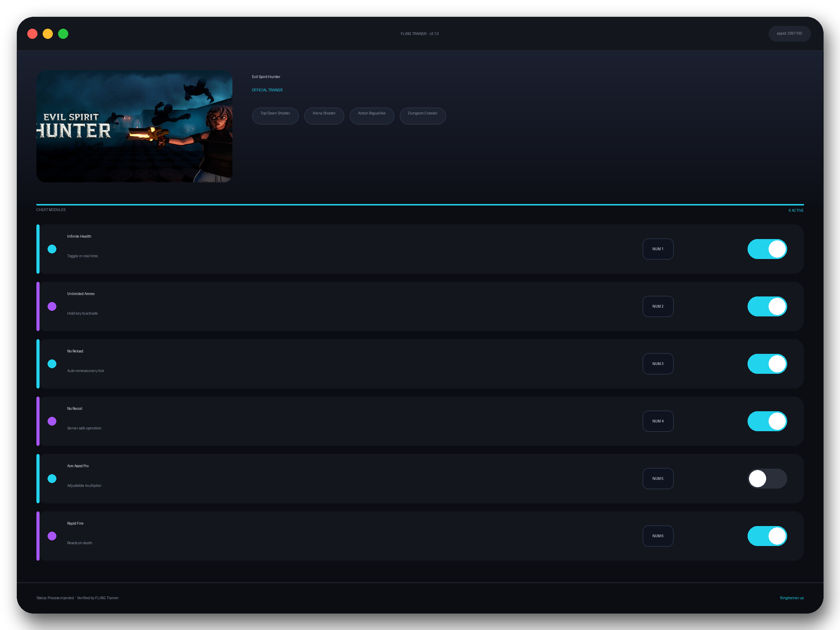
Task: Click the Evil Spirit Hunter title text
Action: (266, 77)
